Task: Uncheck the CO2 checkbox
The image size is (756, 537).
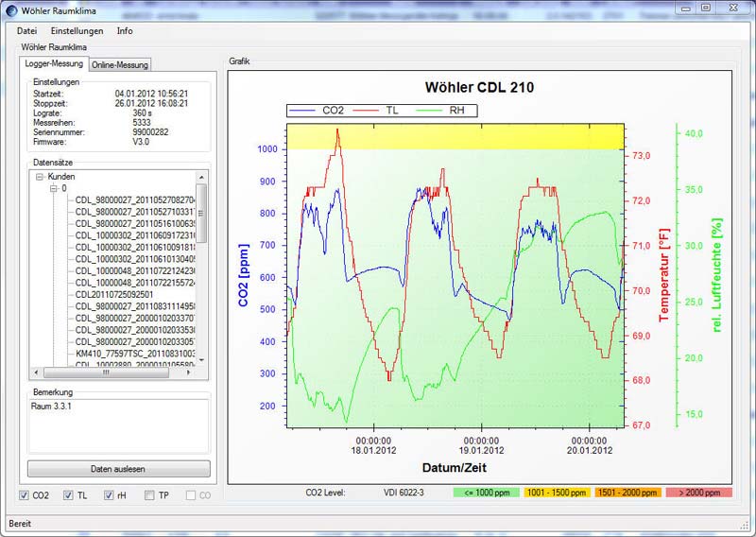Action: point(25,495)
